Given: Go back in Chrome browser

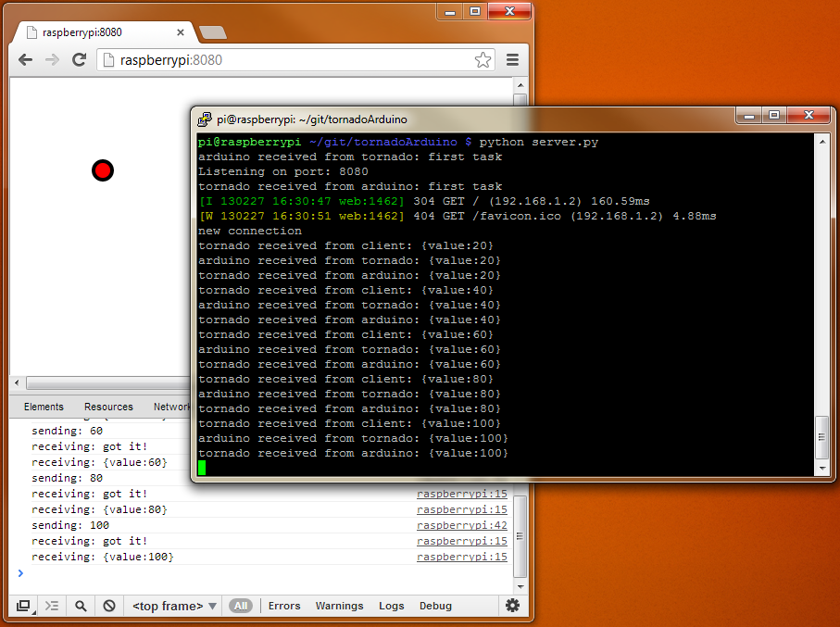Looking at the screenshot, I should pyautogui.click(x=25, y=59).
